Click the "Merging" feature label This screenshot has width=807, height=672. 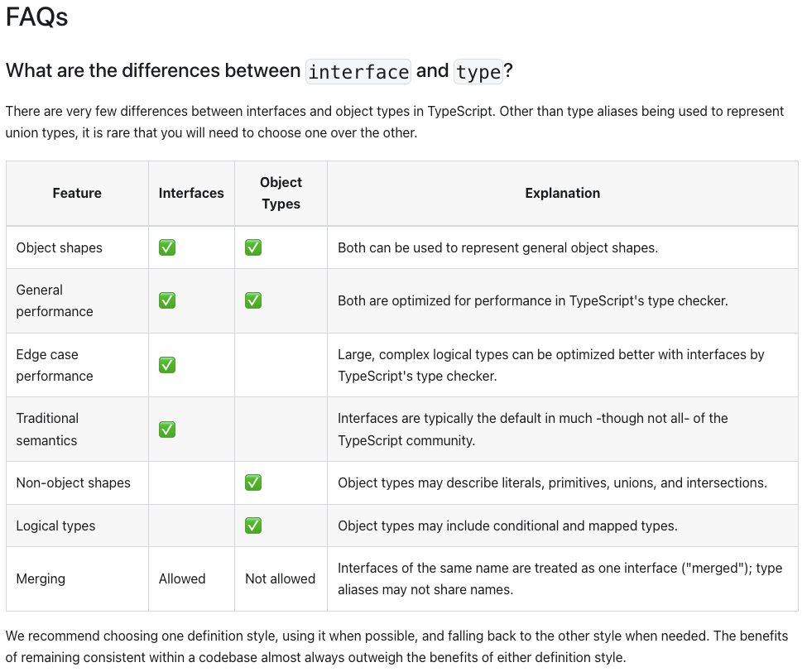(x=40, y=578)
